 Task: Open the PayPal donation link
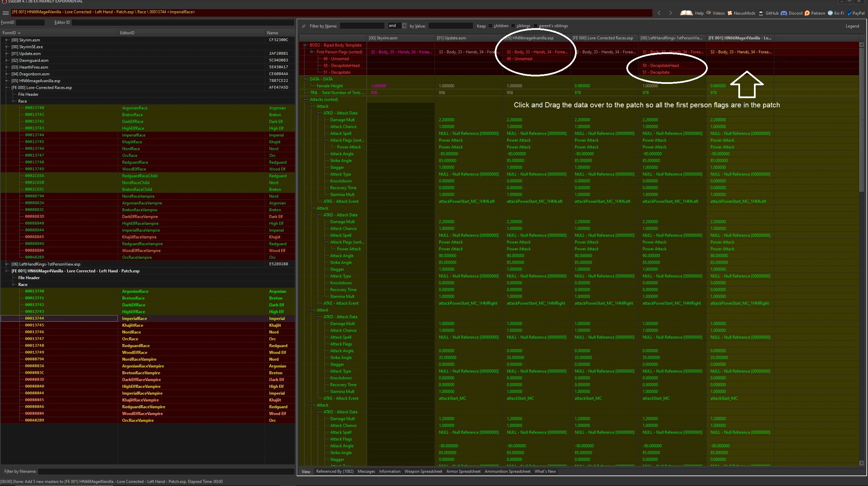[855, 13]
